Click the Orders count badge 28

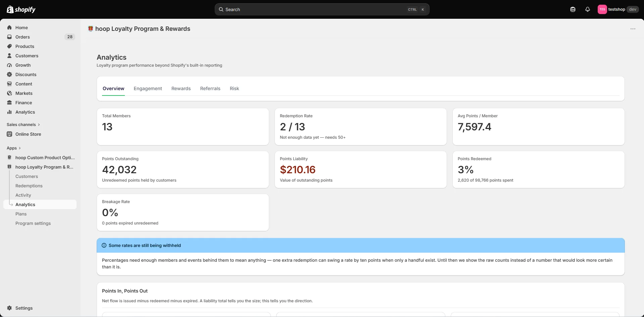point(70,37)
